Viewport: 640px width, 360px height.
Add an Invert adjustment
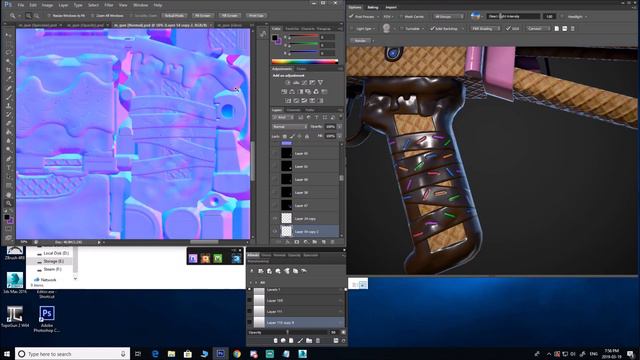point(288,100)
